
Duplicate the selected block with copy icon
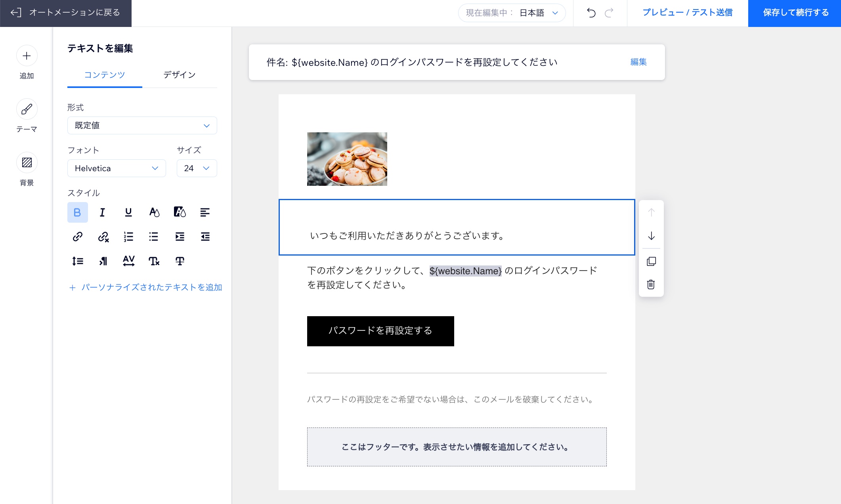pos(651,261)
